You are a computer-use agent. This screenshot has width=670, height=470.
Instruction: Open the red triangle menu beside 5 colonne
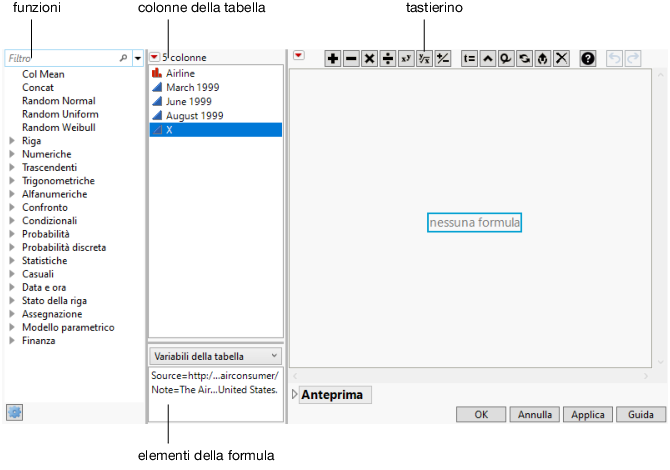[x=154, y=57]
